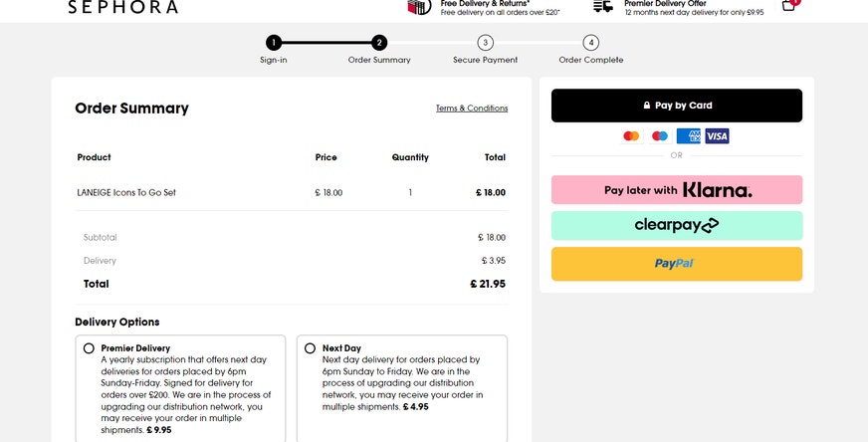Click the quantity value 1
This screenshot has width=868, height=442.
[410, 193]
